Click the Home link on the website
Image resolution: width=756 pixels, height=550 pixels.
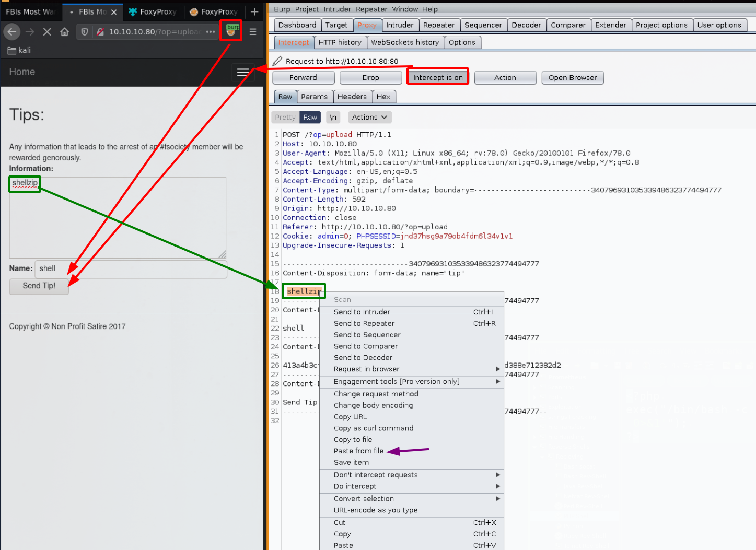pos(22,72)
